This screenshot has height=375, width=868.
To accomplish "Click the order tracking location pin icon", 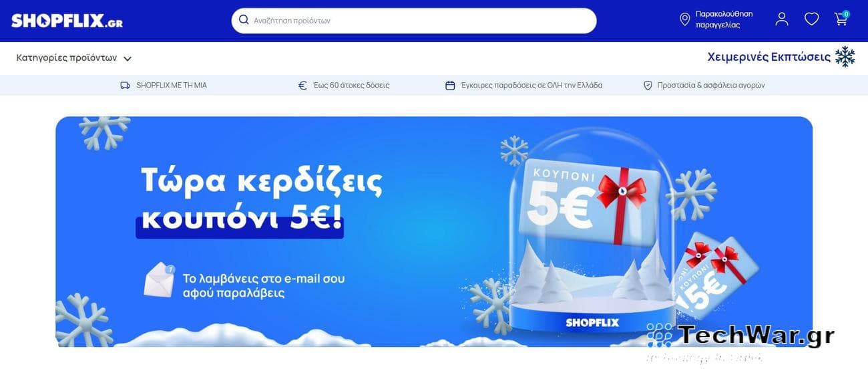I will tap(684, 20).
